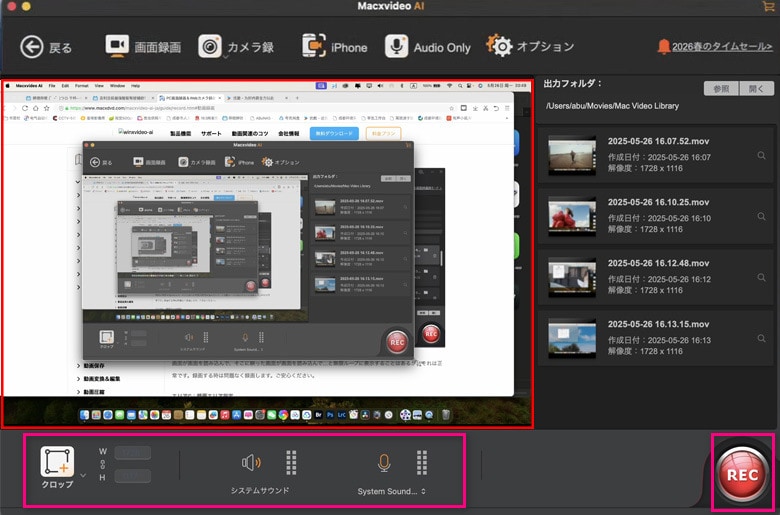The image size is (780, 515).
Task: Click the システムサウンド volume level meter
Action: [x=291, y=463]
